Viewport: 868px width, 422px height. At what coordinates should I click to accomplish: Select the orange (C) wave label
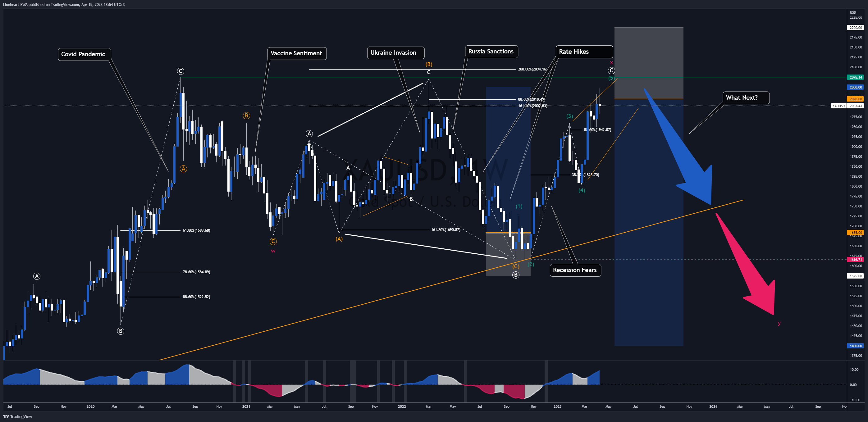pos(516,266)
